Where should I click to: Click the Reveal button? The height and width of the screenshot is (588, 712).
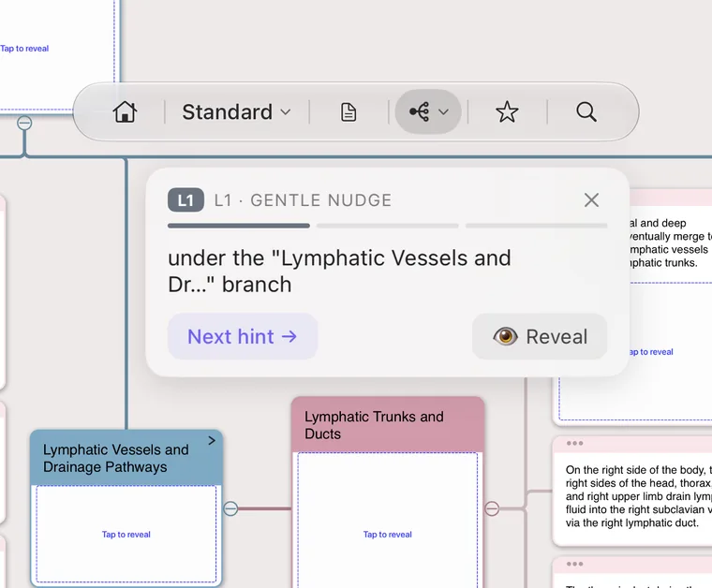[540, 337]
